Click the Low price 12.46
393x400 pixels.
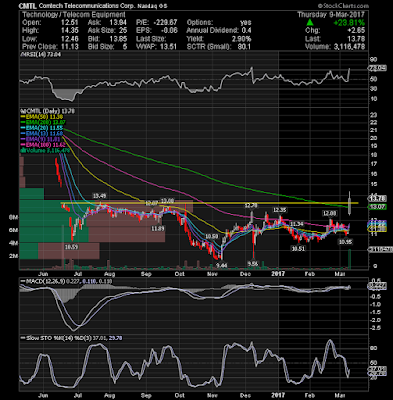click(x=71, y=39)
